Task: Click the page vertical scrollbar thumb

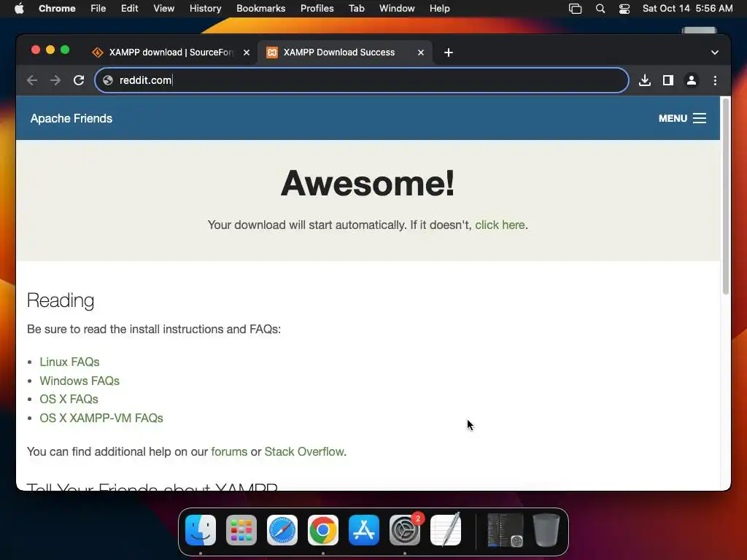Action: pyautogui.click(x=726, y=196)
